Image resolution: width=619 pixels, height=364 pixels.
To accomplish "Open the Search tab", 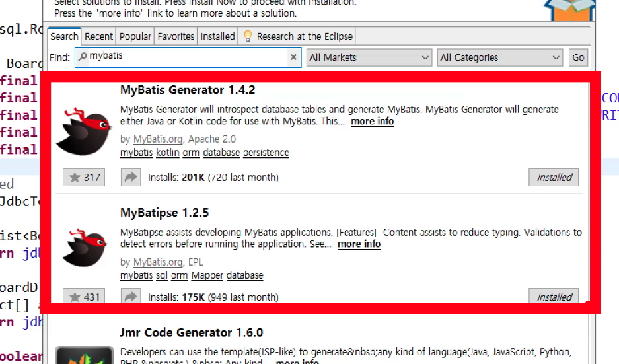I will 64,36.
